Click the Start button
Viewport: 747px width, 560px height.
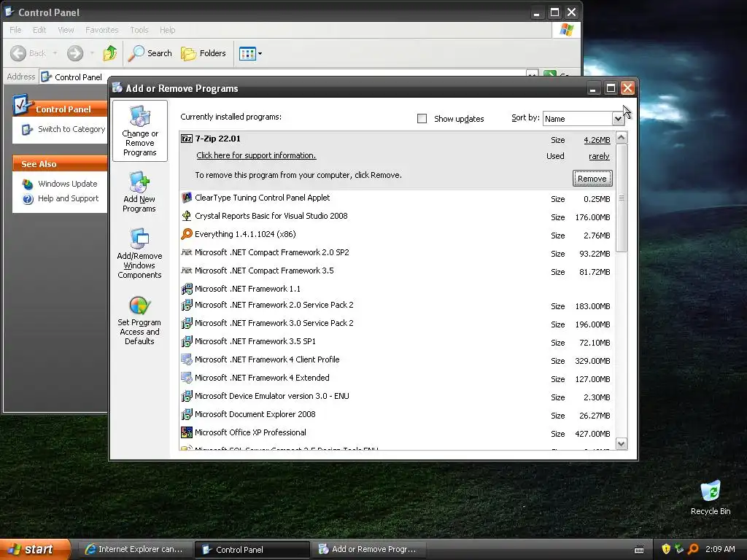(35, 549)
